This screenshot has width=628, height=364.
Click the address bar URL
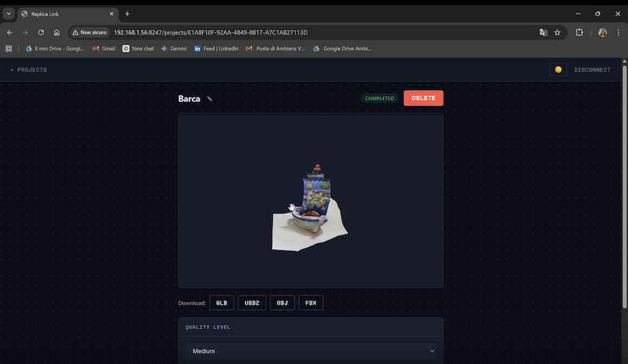tap(211, 33)
